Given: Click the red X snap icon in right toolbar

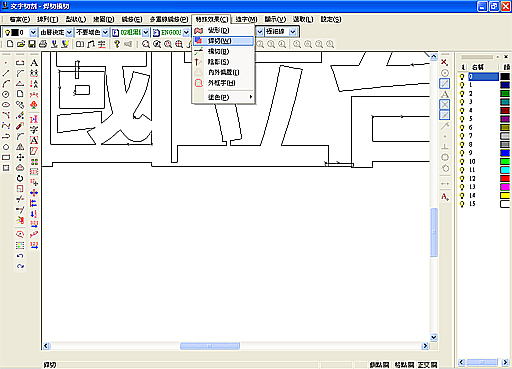Looking at the screenshot, I should coord(444,62).
